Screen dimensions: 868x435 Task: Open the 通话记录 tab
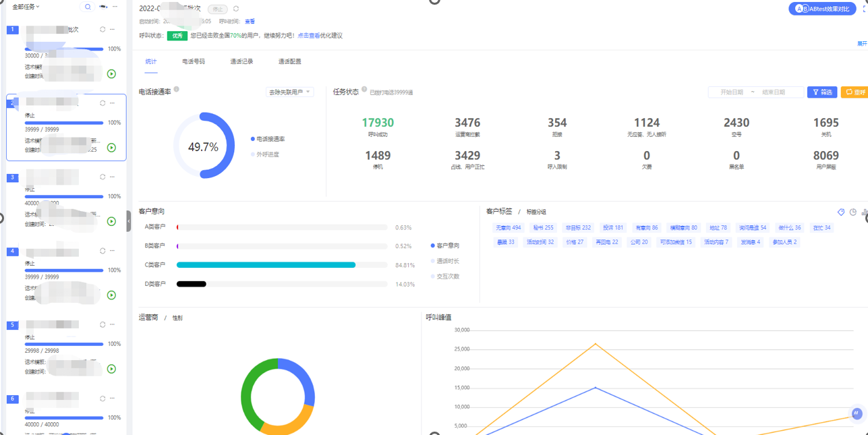pyautogui.click(x=241, y=62)
